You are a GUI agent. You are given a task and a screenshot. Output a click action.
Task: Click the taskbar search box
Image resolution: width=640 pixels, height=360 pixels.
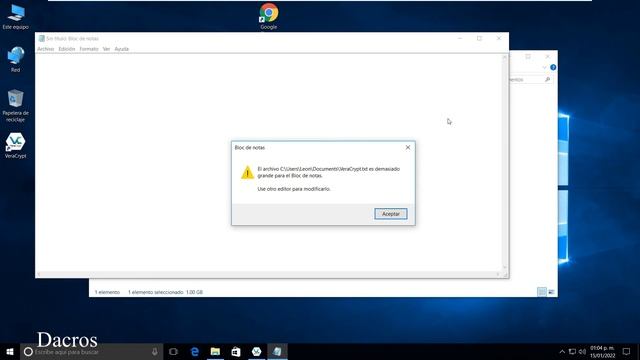point(91,351)
